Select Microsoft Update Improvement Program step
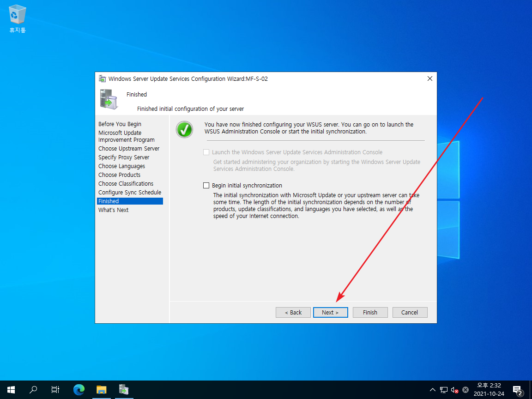 127,136
